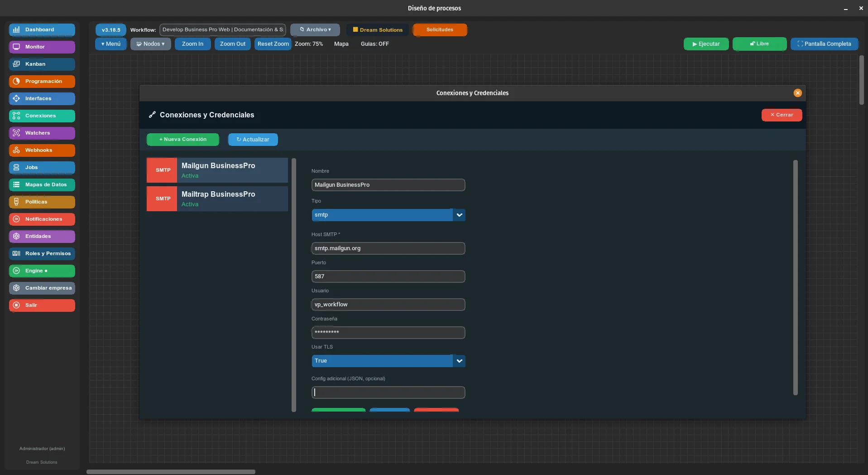Click the Políticas sidebar icon
Image resolution: width=868 pixels, height=475 pixels.
16,202
